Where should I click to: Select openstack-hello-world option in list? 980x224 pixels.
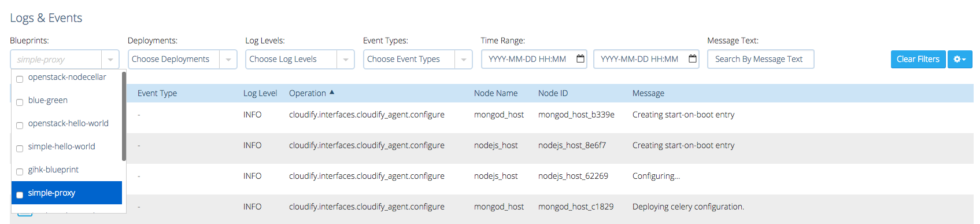[x=67, y=123]
